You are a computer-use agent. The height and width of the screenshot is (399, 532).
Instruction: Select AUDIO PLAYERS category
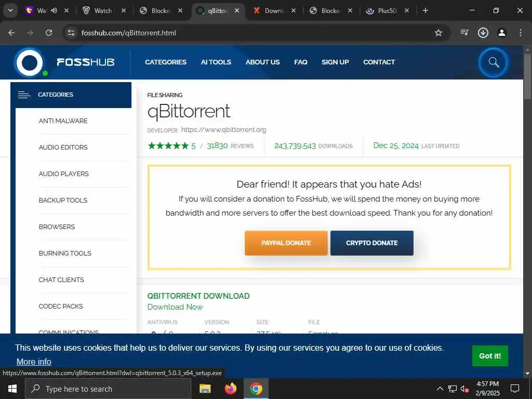tap(64, 174)
